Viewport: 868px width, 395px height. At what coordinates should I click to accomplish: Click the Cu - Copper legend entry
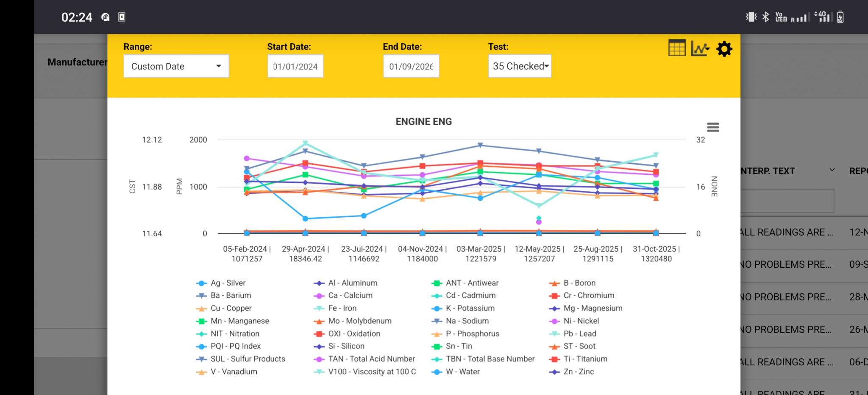(x=231, y=308)
